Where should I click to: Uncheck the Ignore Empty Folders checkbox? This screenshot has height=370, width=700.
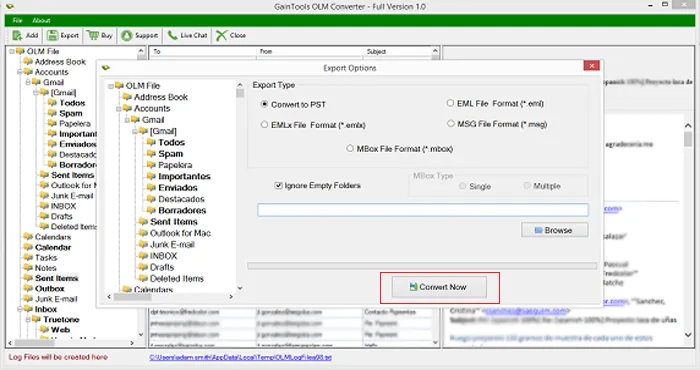tap(279, 185)
